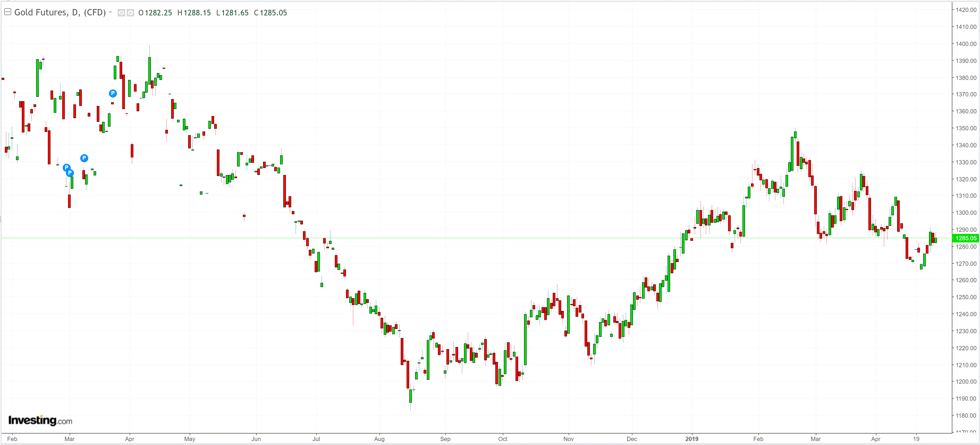Click the 1400.00 level on price scale
The height and width of the screenshot is (445, 980).
coord(966,44)
